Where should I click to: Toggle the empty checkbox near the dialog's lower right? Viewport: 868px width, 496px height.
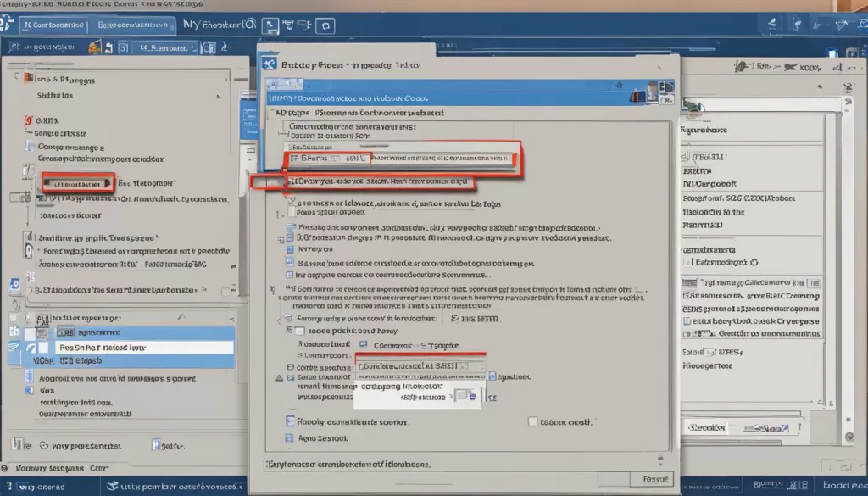(532, 421)
